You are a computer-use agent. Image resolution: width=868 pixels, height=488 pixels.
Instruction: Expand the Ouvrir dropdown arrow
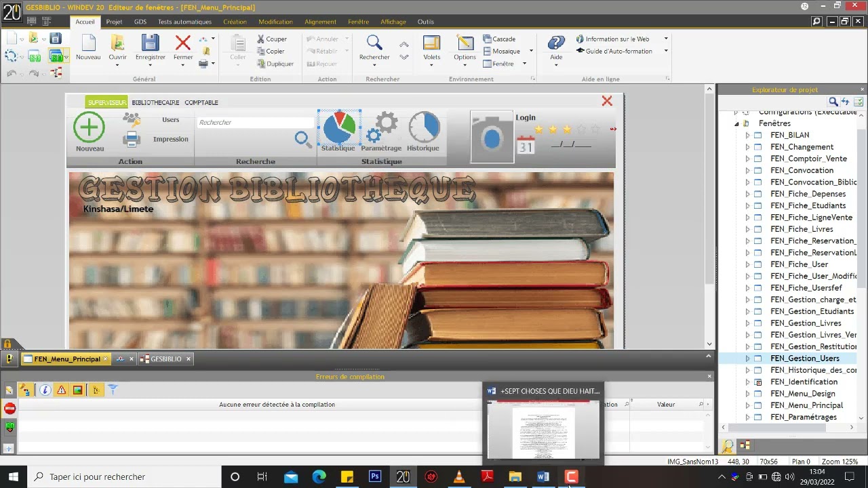pyautogui.click(x=117, y=66)
